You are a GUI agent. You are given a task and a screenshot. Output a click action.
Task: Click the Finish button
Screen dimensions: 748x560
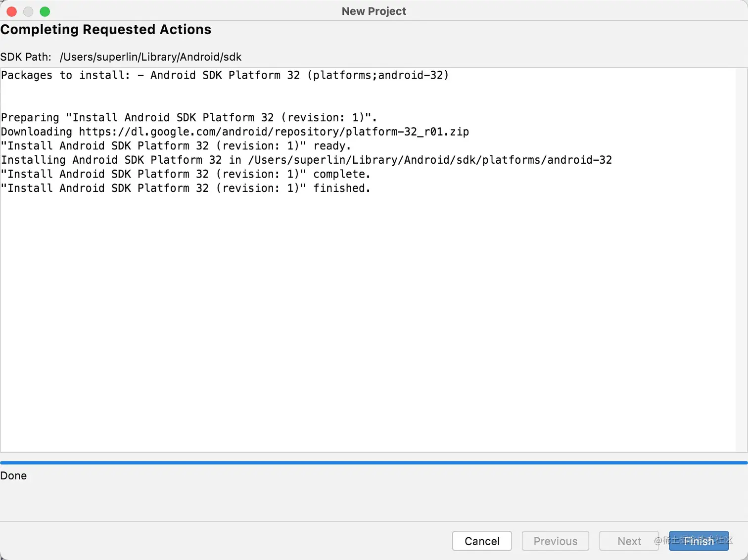point(699,541)
